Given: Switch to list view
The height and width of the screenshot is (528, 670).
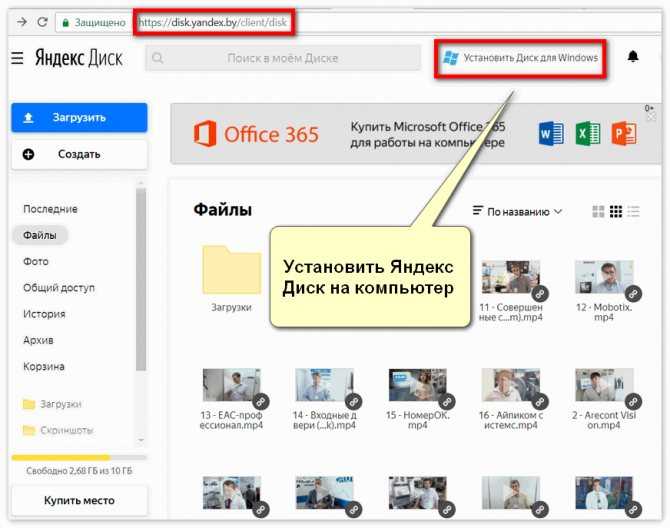Looking at the screenshot, I should [633, 211].
